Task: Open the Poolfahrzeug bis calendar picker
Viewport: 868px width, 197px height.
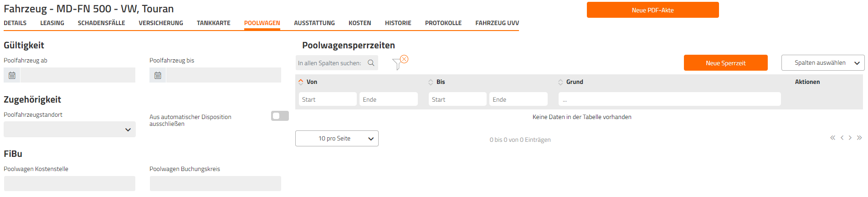Action: tap(158, 75)
